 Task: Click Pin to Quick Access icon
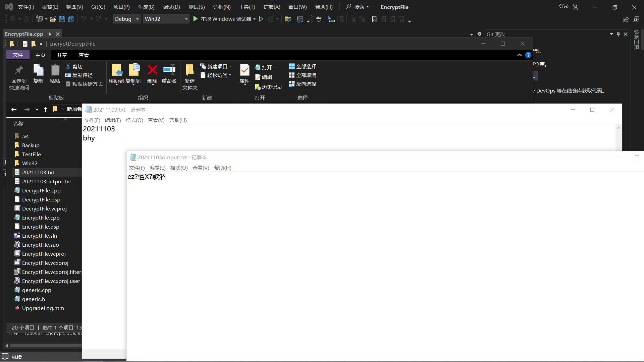pyautogui.click(x=19, y=70)
